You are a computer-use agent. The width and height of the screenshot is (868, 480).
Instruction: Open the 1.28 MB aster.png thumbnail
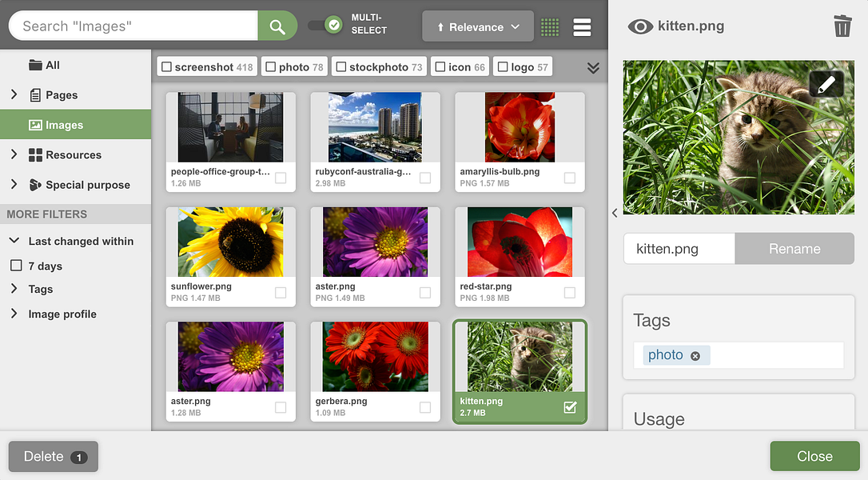231,356
